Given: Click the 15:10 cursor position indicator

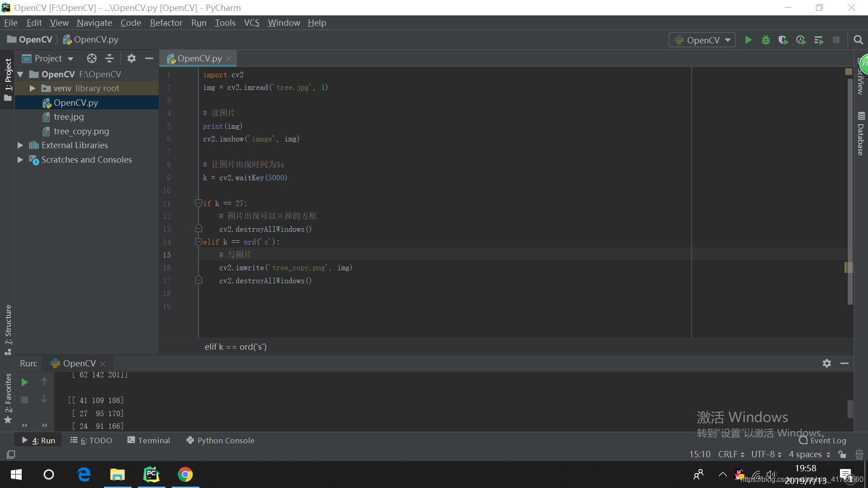Looking at the screenshot, I should 699,454.
